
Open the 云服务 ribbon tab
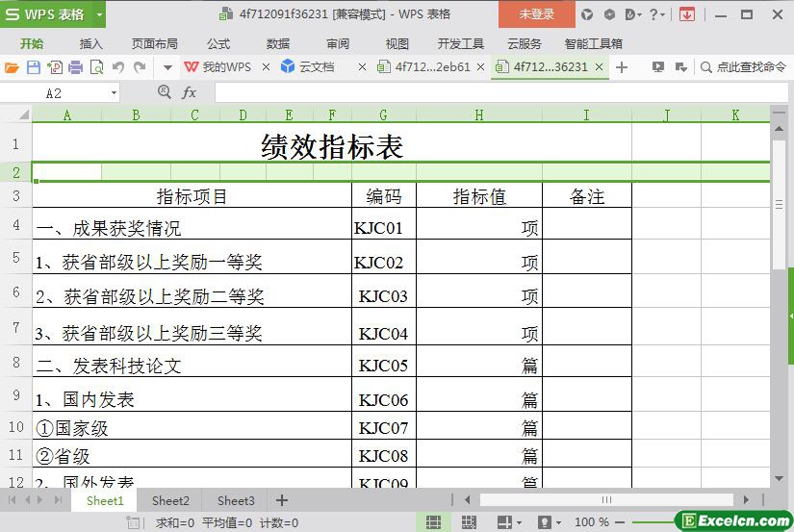pos(525,44)
